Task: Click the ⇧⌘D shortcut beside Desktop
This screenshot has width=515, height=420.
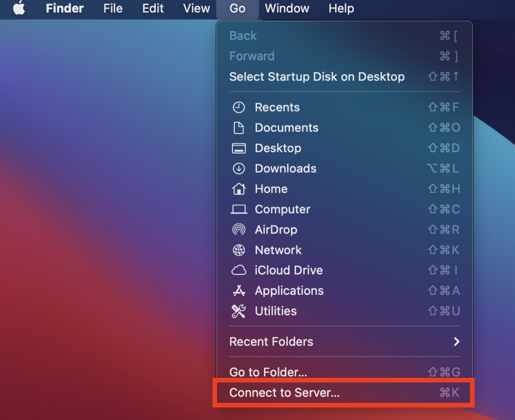Action: 444,148
